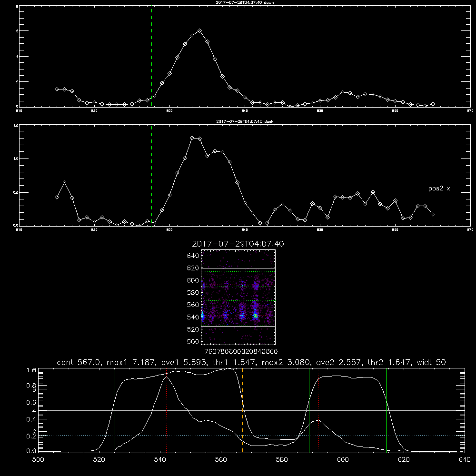
Task: Click the 640 y-axis label beside the spectral image
Action: click(193, 256)
